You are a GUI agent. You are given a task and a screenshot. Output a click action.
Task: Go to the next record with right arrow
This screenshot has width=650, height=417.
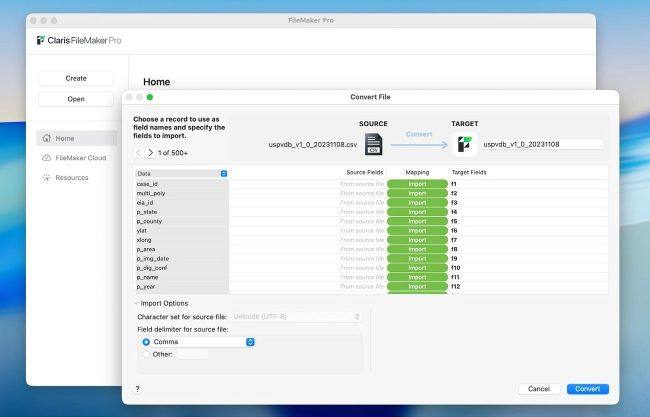pos(150,153)
